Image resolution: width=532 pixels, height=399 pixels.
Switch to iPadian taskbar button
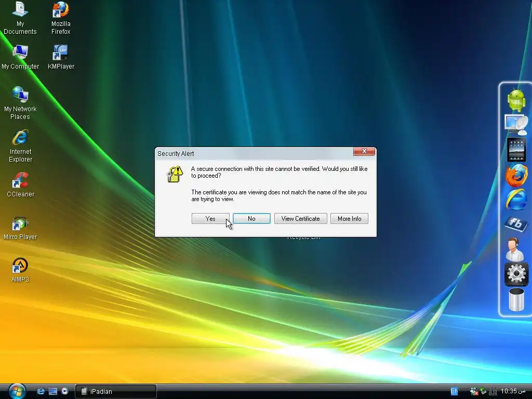tap(116, 391)
